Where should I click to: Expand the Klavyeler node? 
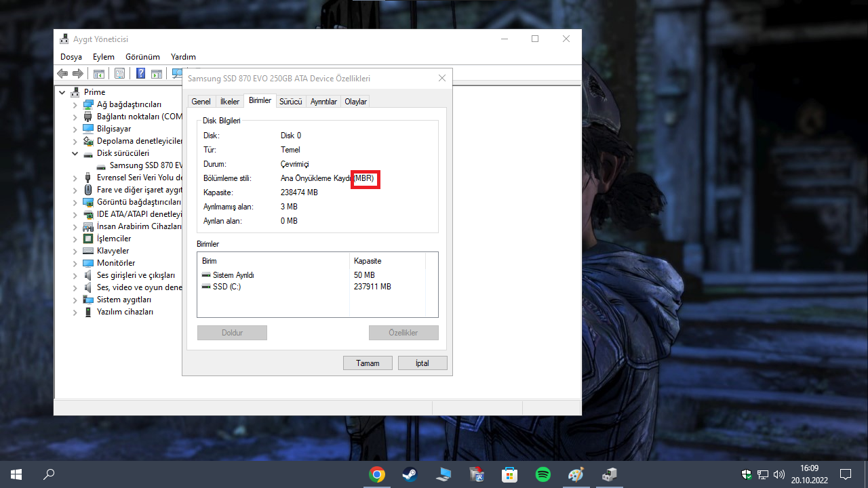click(x=75, y=251)
